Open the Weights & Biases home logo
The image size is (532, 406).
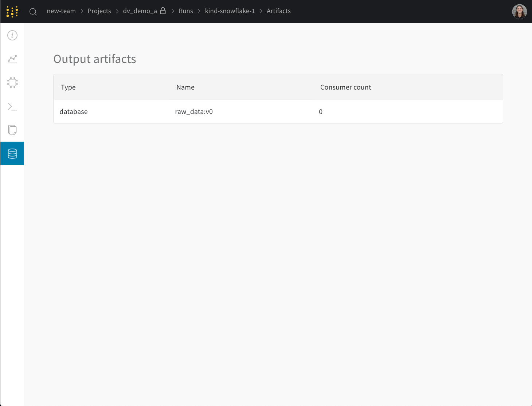tap(12, 12)
